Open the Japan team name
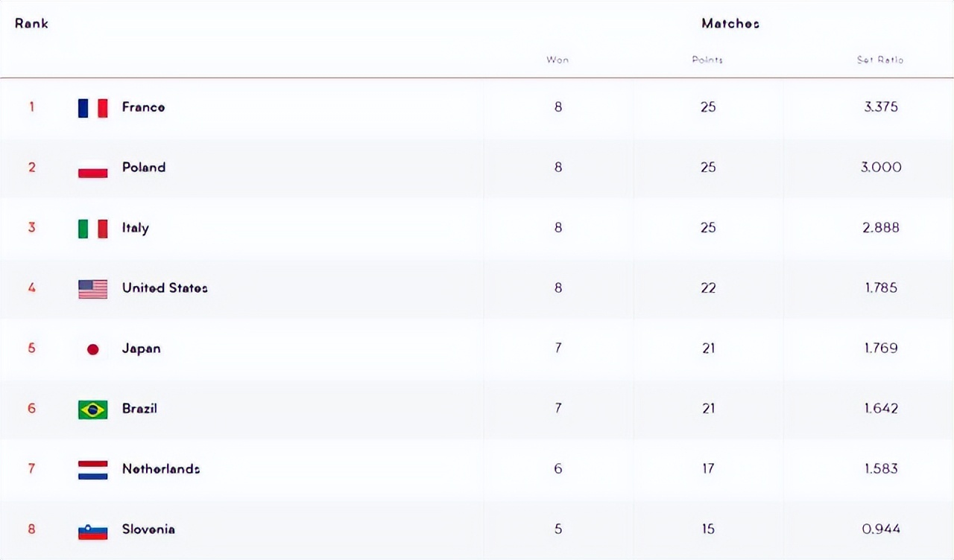Screen dimensions: 954x560 pos(142,349)
